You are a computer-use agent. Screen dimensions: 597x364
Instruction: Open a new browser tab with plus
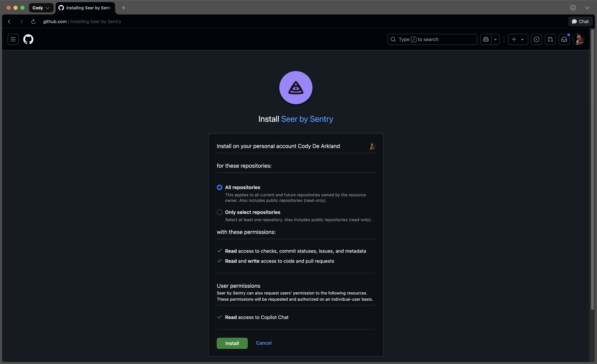124,8
